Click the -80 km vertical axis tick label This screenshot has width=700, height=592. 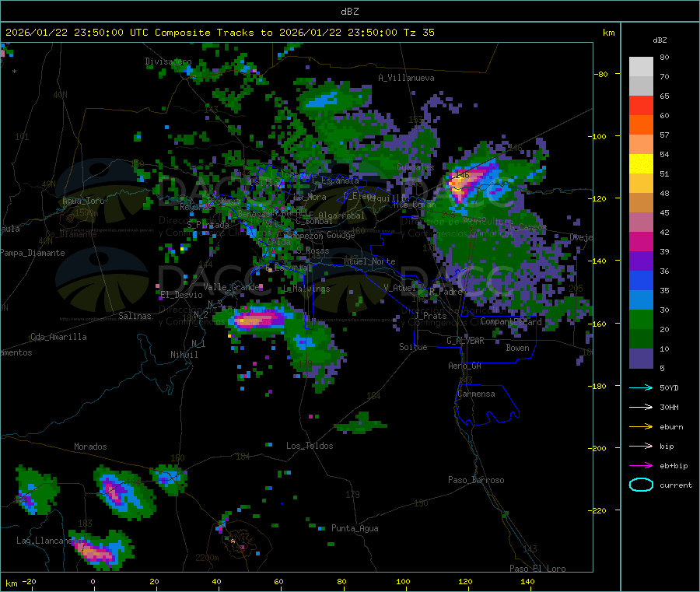pos(601,74)
